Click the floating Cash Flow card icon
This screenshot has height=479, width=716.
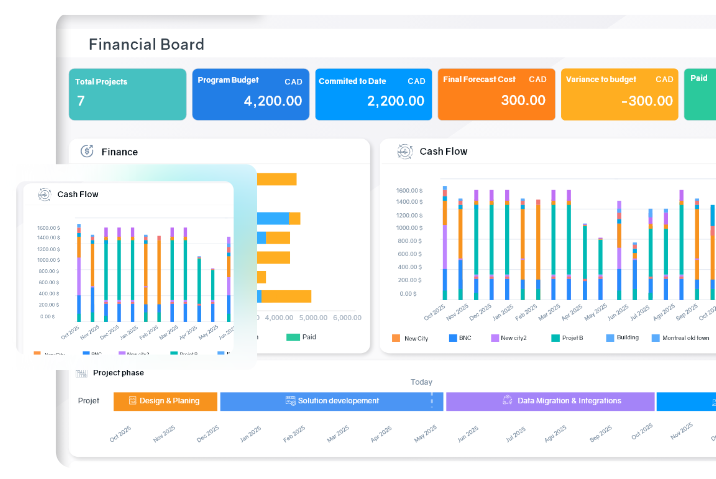44,194
